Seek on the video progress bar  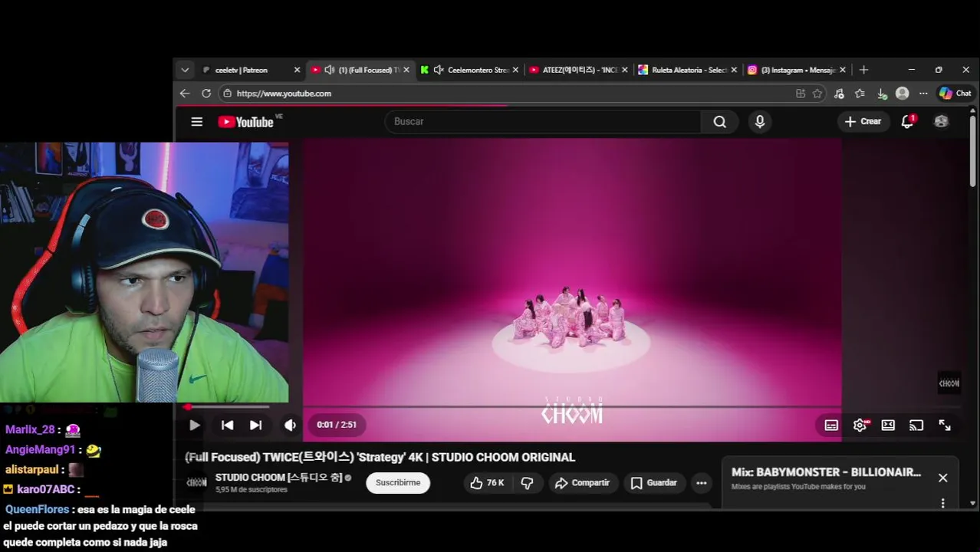click(x=572, y=407)
